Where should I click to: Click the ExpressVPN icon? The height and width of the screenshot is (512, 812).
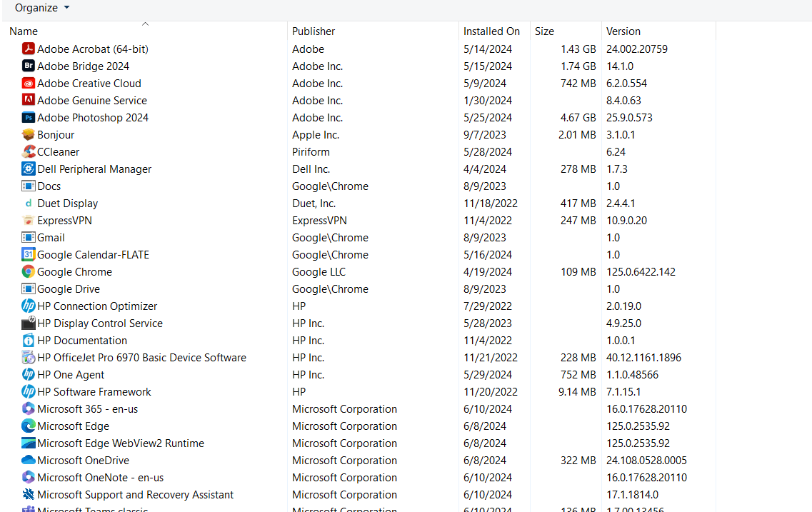tap(27, 220)
